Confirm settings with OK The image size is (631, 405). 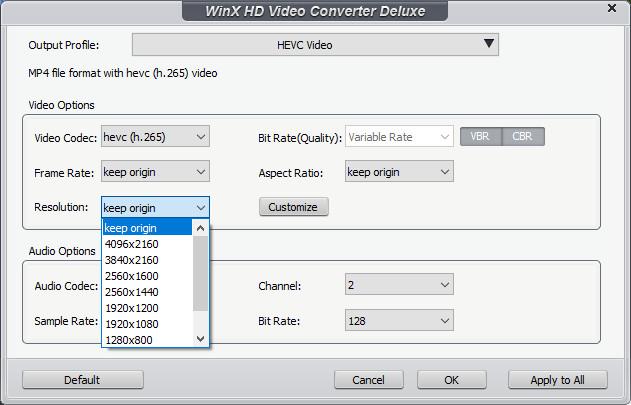click(x=452, y=380)
